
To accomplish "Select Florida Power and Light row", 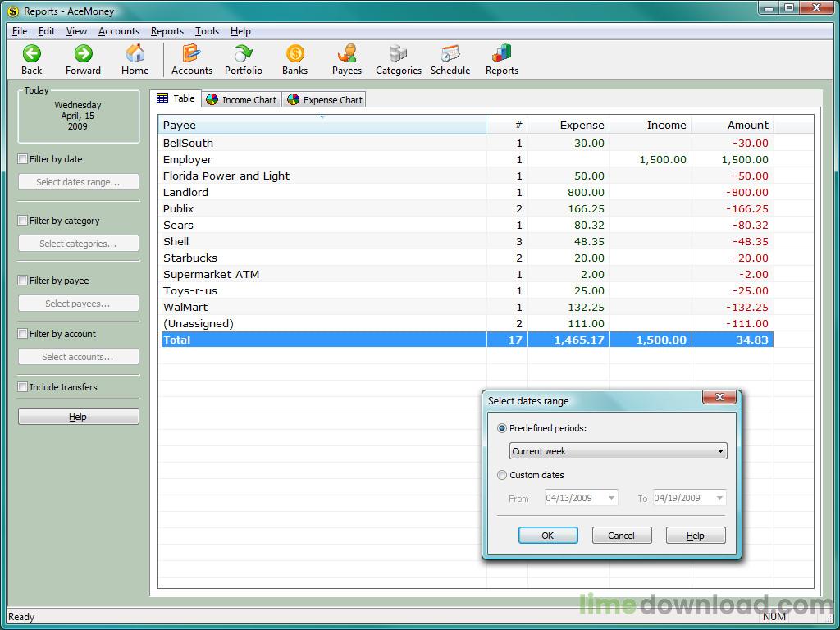I will pos(467,176).
